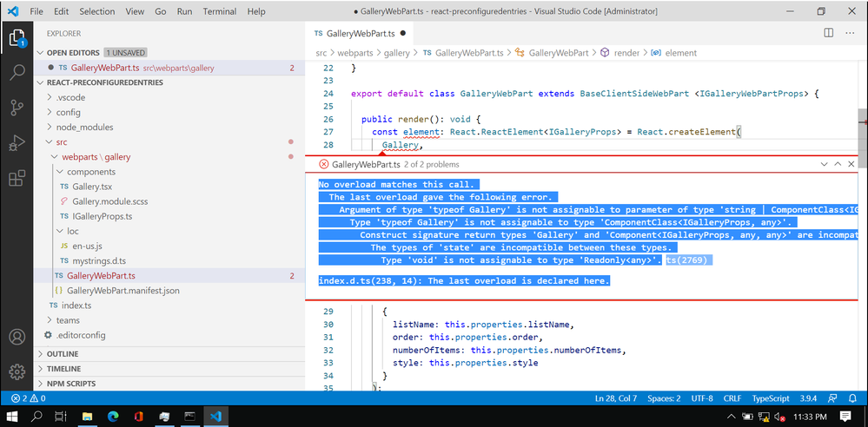Expand the Timeline panel
This screenshot has height=427, width=868.
click(x=169, y=369)
